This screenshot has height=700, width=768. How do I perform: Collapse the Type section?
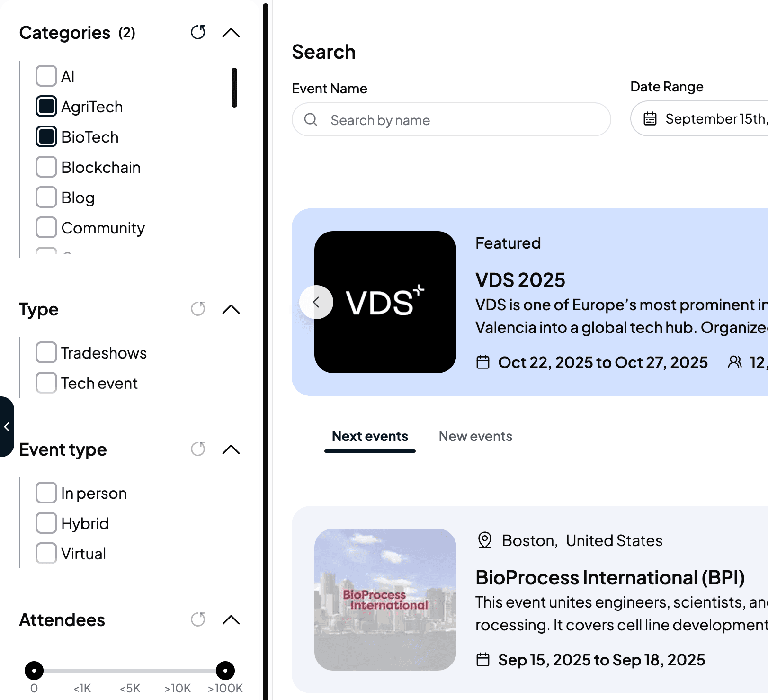tap(231, 309)
